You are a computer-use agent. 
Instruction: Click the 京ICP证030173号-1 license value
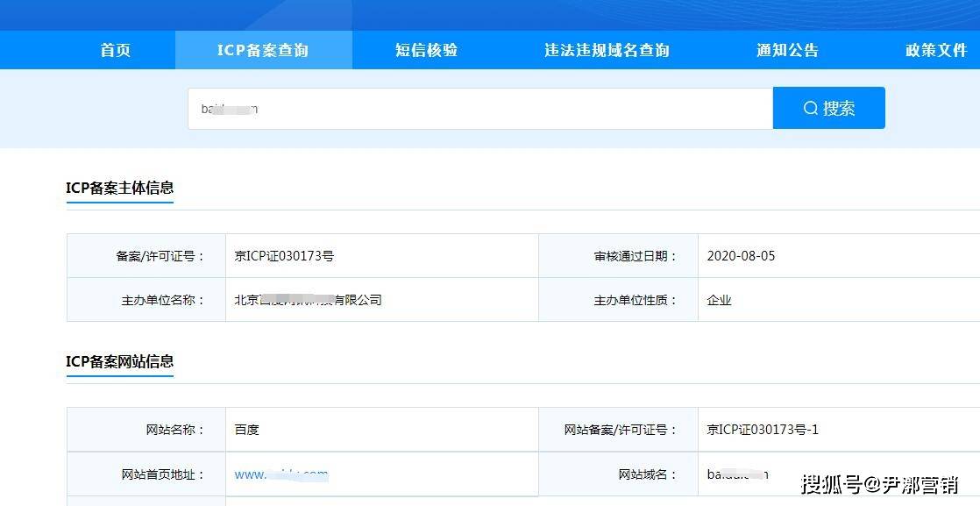(x=765, y=429)
